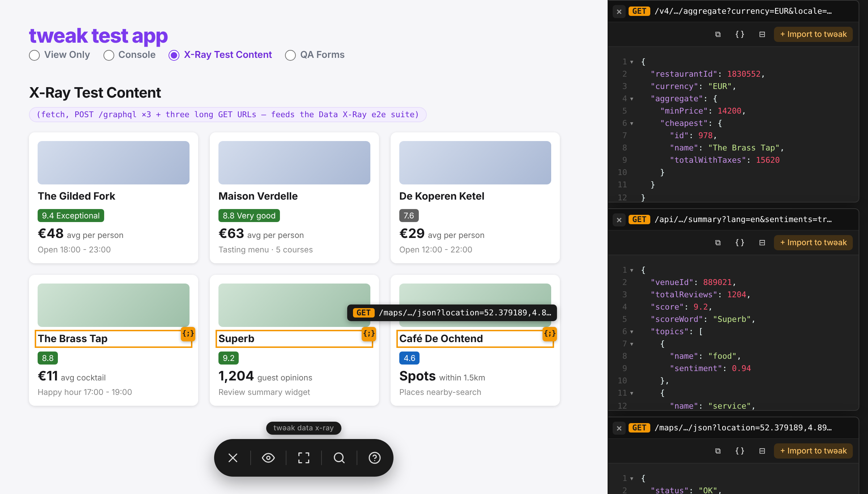Import maps response to tweak
Viewport: 868px width, 494px height.
tap(813, 451)
